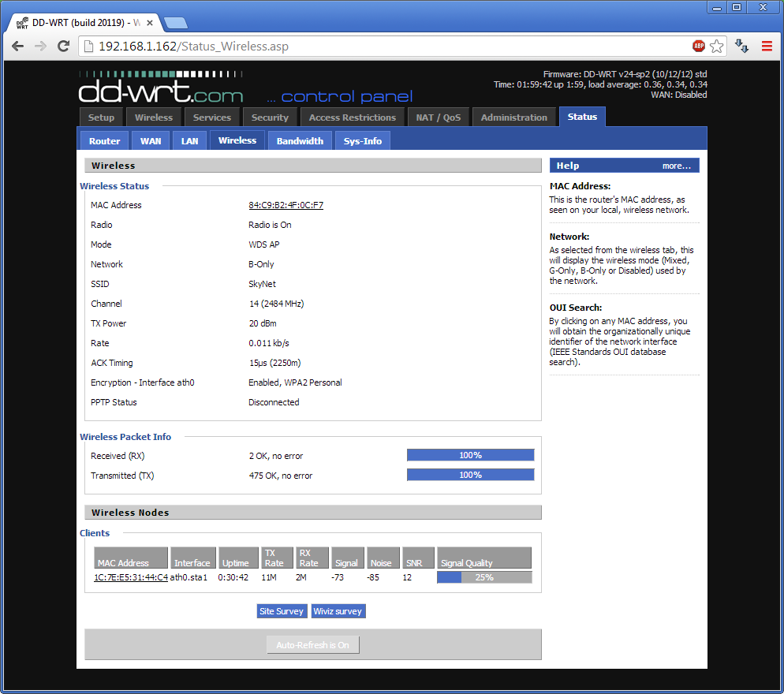Screen dimensions: 784x694
Task: Click the Received (RX) 100% progress bar
Action: (471, 455)
